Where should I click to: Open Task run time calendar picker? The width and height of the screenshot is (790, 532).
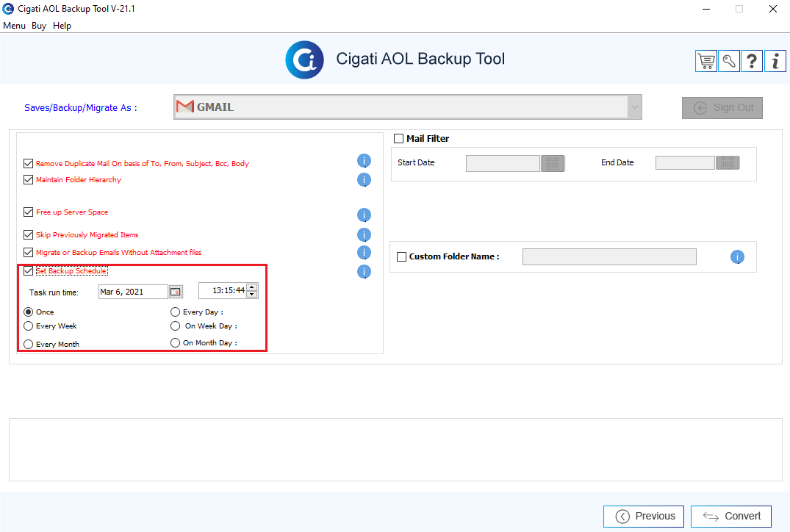[176, 292]
